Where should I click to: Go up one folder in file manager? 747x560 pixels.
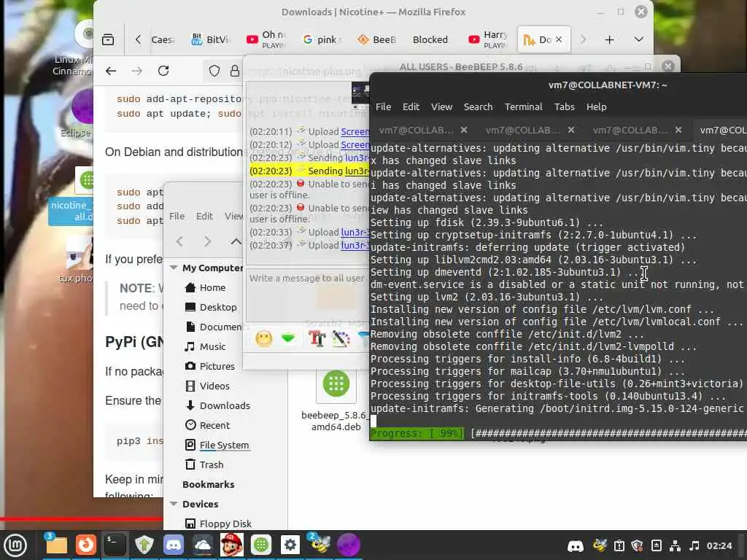click(236, 241)
